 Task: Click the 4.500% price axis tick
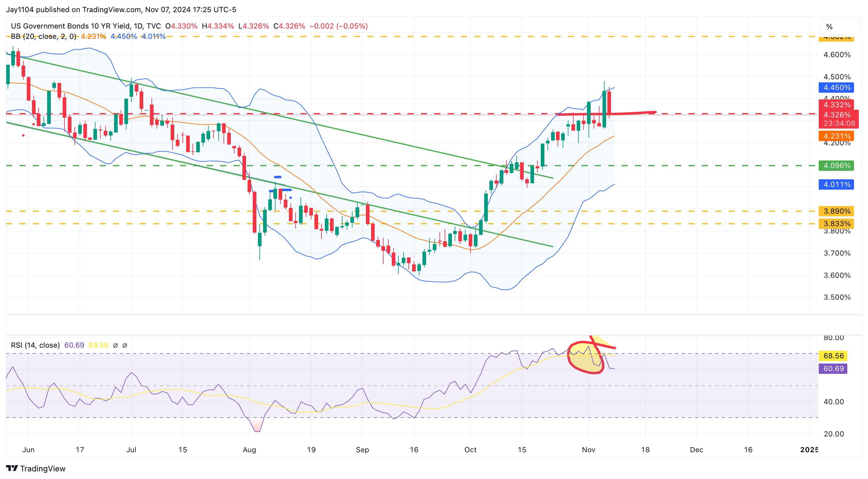click(837, 77)
